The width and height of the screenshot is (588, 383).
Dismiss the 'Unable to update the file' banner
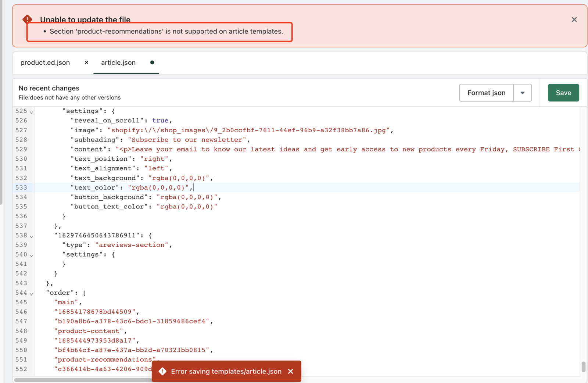[x=574, y=19]
